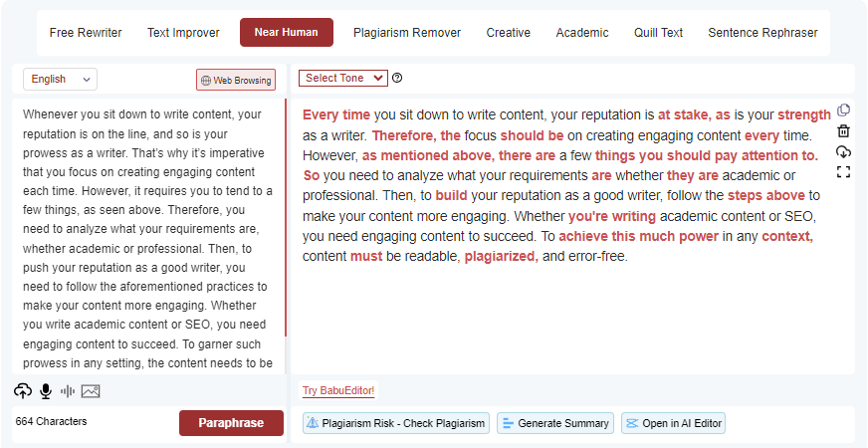Viewport: 868px width, 448px height.
Task: Toggle the Web Browsing option
Action: 236,80
